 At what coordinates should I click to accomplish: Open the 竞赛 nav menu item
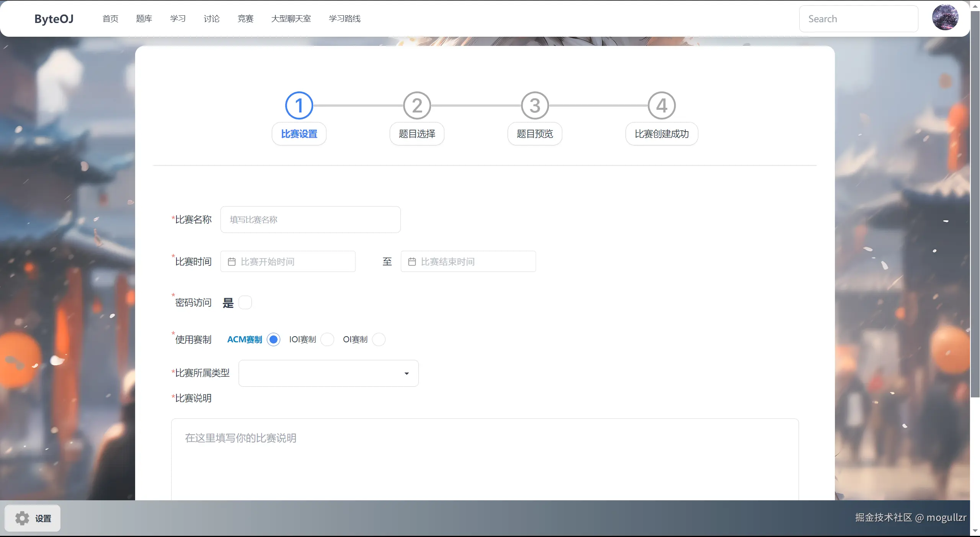245,19
